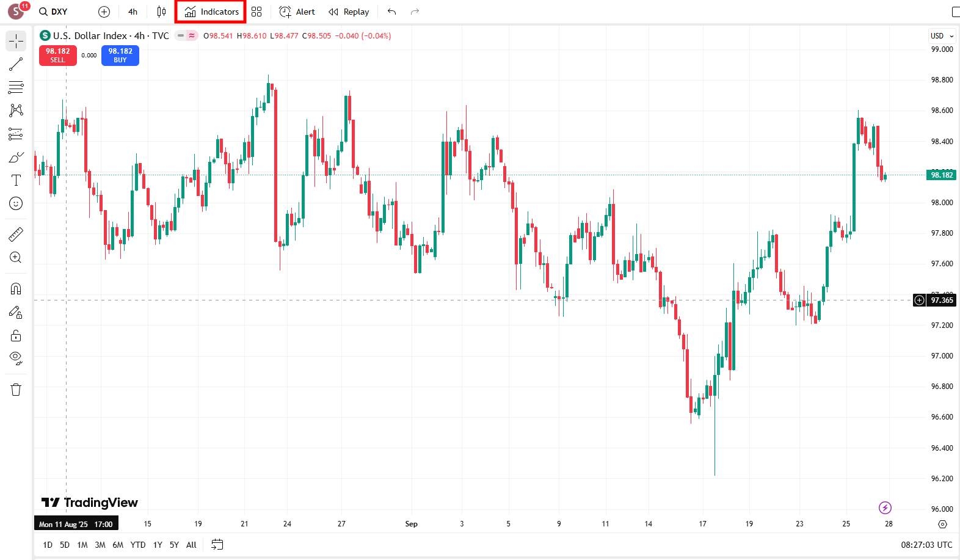Select the ruler measure tool
The height and width of the screenshot is (560, 960).
click(x=16, y=235)
